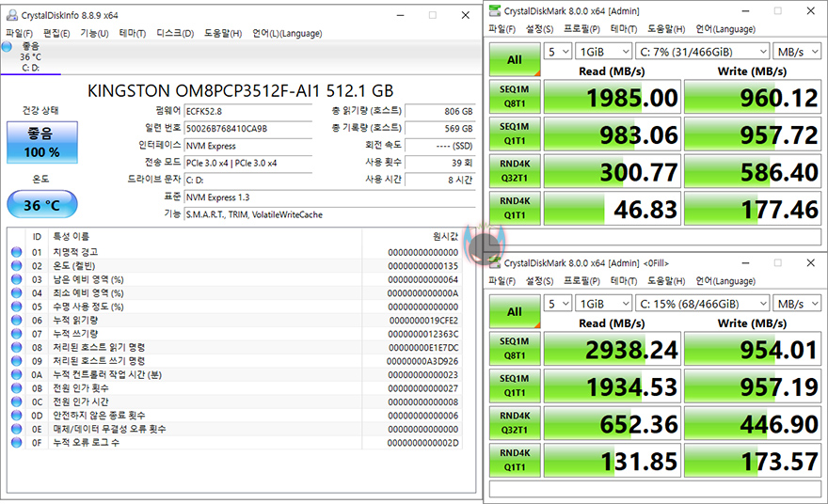
Task: Click the transfer mode field PCIe 3.0 x4
Action: (248, 163)
